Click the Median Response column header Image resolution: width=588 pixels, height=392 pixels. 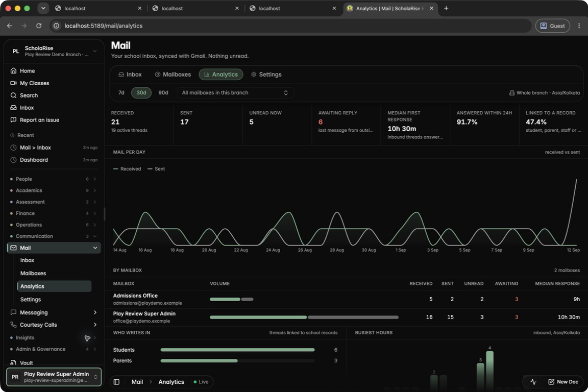pyautogui.click(x=557, y=284)
